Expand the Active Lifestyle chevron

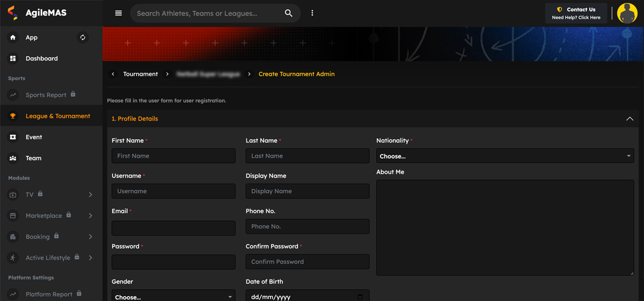coord(90,258)
